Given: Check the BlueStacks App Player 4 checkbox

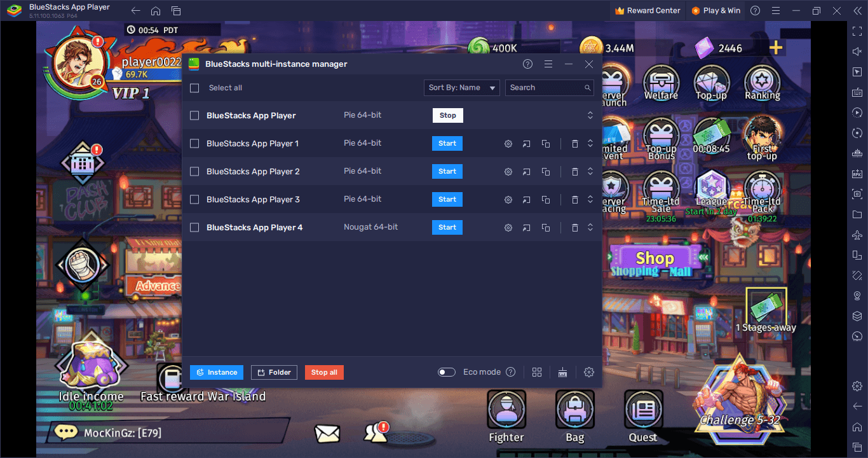Looking at the screenshot, I should (x=194, y=228).
